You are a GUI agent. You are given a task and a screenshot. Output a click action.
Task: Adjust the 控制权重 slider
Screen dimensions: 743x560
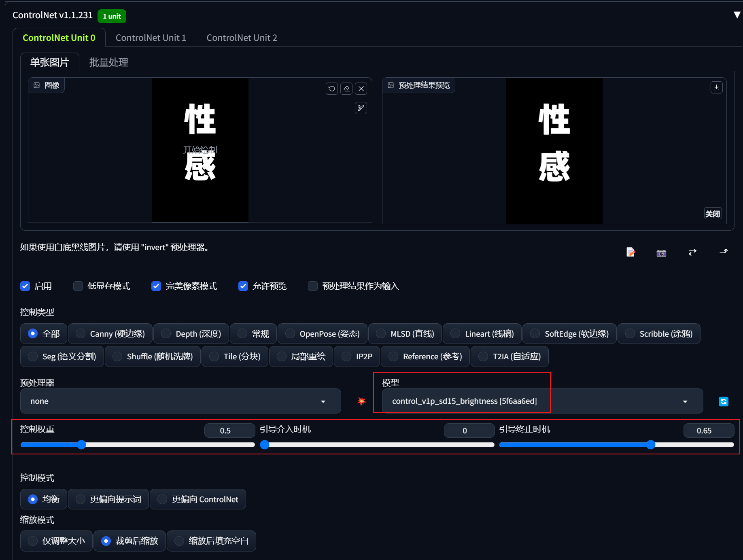[x=138, y=445]
